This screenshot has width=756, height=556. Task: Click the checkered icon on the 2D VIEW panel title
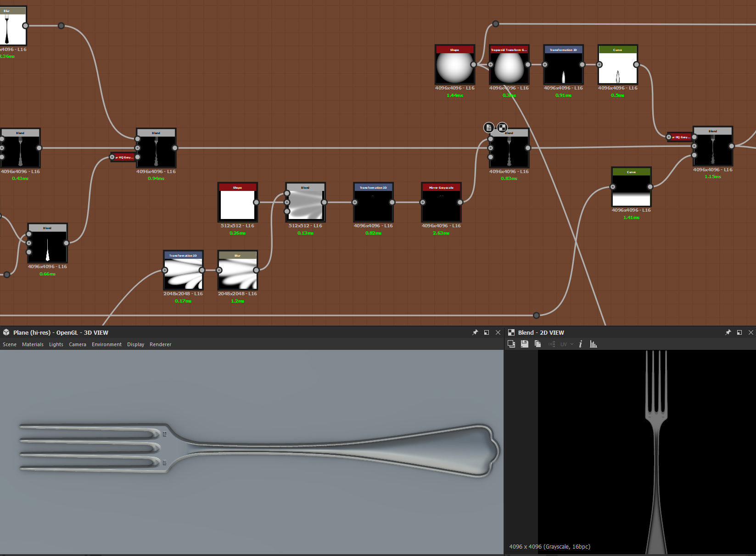[512, 332]
